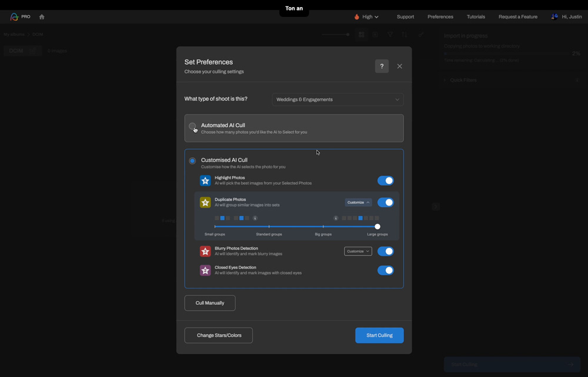The height and width of the screenshot is (377, 588).
Task: Set the slider to Standard groups mark
Action: [269, 227]
